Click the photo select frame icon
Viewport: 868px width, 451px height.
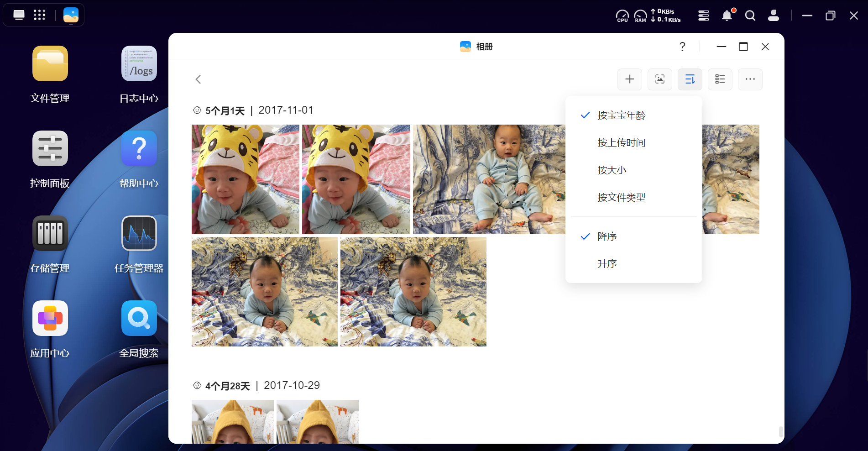[x=660, y=79]
